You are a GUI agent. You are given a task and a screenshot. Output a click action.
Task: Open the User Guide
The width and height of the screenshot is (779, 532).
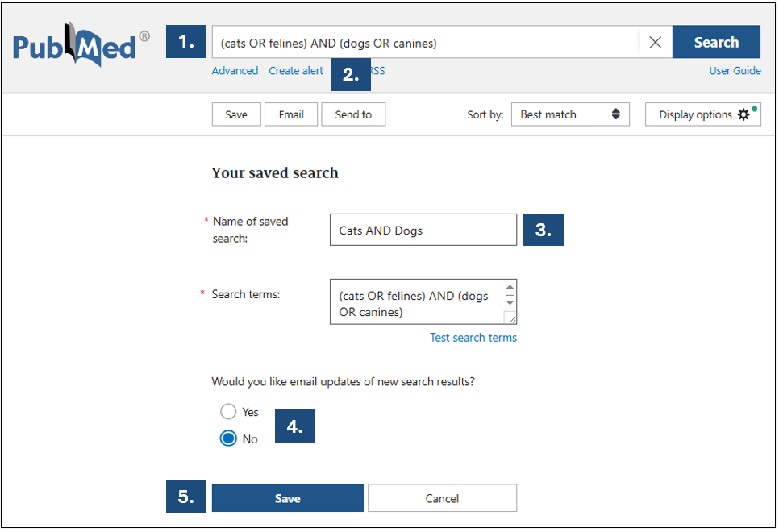click(735, 71)
